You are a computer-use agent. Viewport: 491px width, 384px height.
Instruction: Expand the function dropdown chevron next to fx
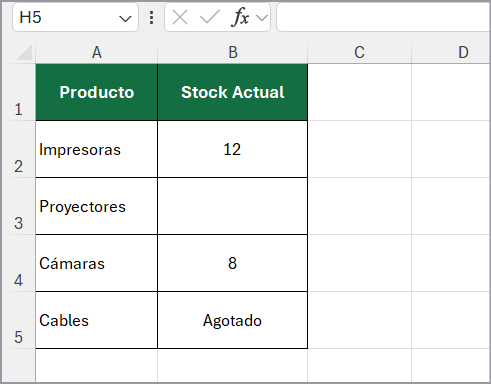[262, 18]
